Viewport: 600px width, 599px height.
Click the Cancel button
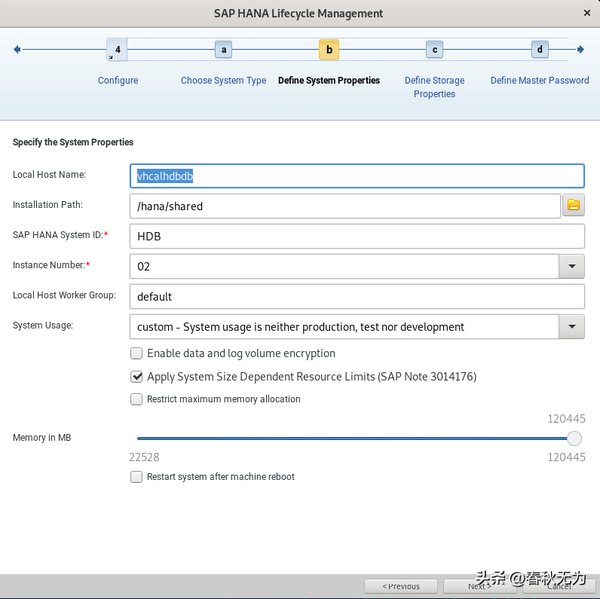click(559, 586)
